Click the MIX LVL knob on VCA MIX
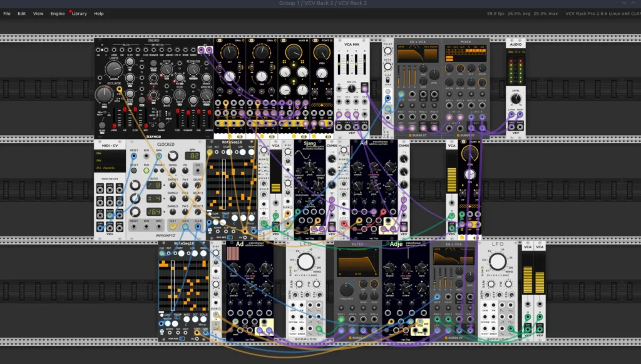The width and height of the screenshot is (641, 364). pos(352,88)
